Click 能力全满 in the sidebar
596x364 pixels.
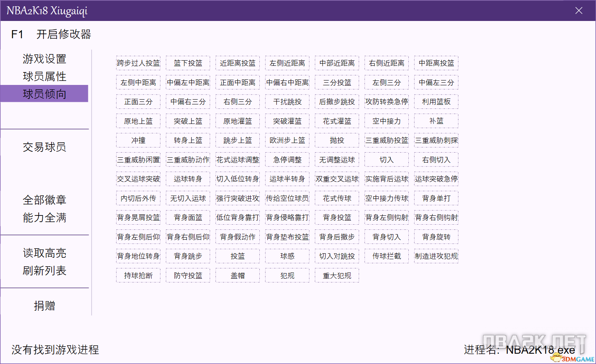click(45, 218)
